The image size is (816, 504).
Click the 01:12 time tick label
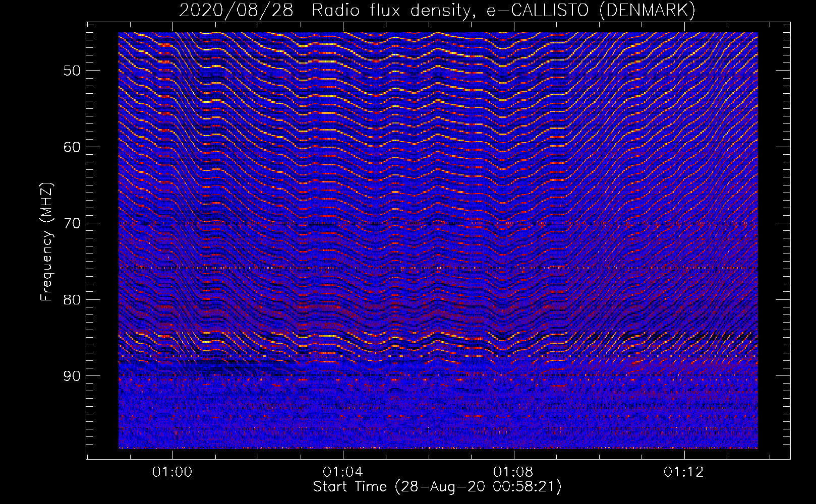coord(684,472)
